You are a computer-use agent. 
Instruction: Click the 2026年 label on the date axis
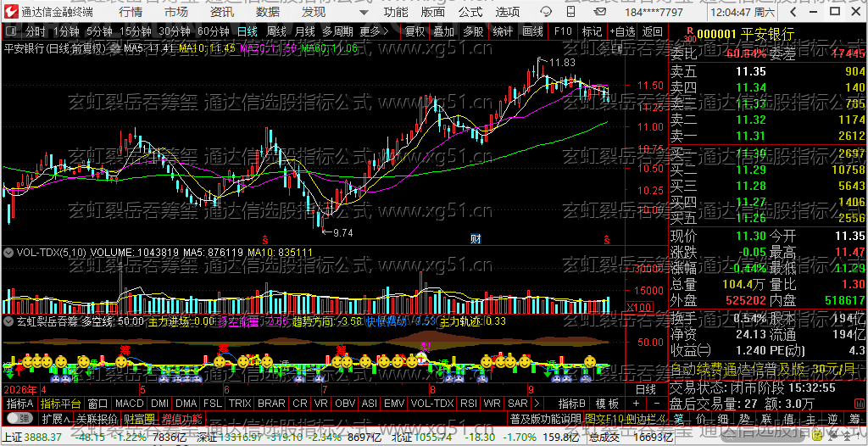19,389
